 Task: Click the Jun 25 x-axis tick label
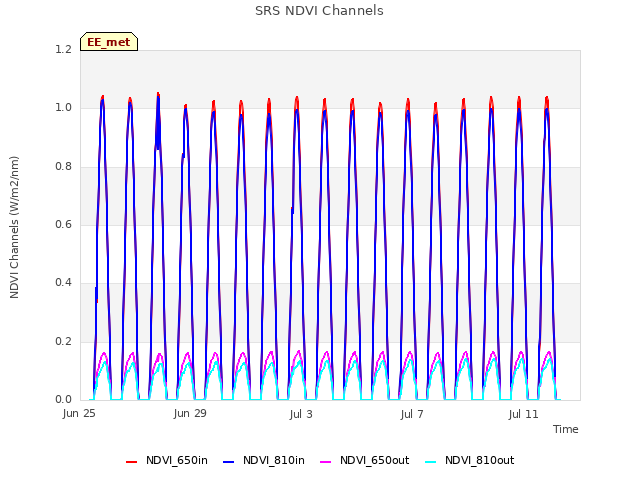(79, 413)
